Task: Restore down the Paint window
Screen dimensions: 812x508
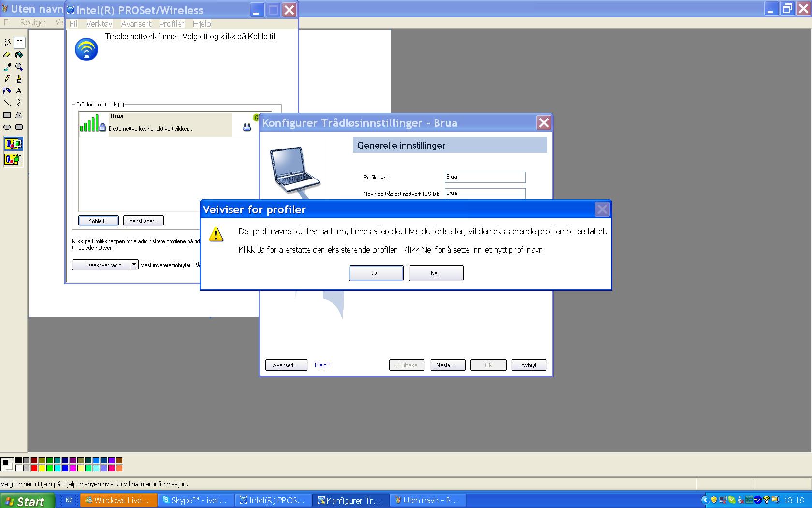Action: [787, 9]
